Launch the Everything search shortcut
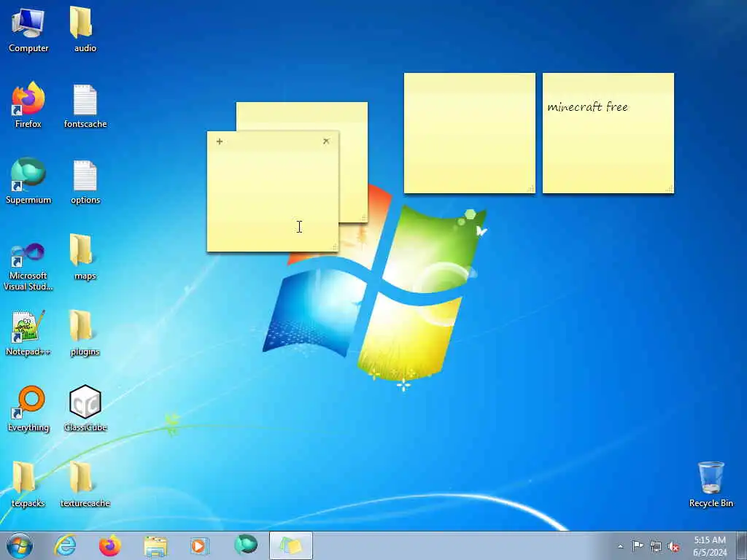 [28, 408]
